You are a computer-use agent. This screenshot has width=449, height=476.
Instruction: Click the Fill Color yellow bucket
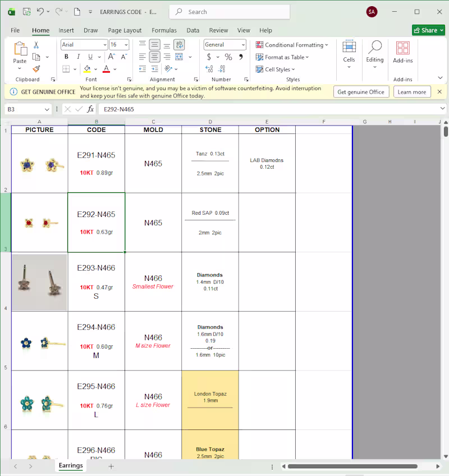(87, 69)
